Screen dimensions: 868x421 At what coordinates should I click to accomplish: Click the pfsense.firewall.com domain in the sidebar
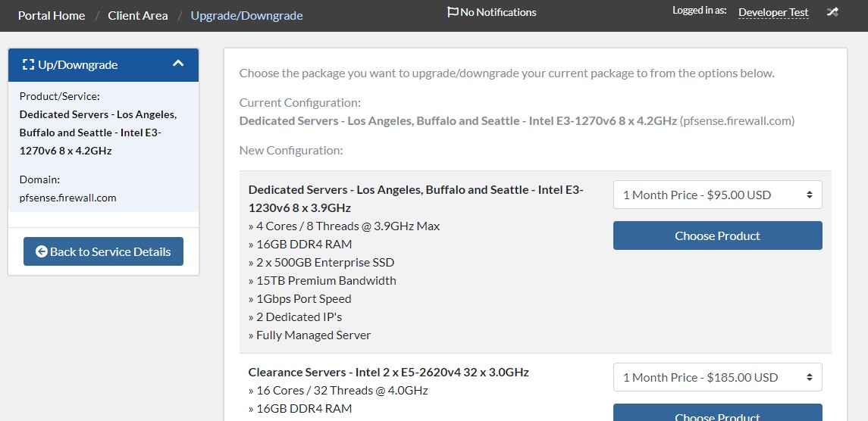[68, 198]
